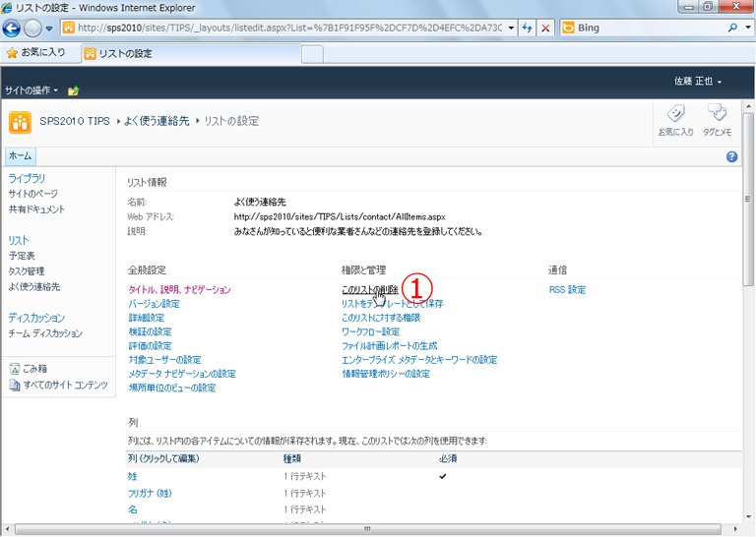Screen dimensions: 756x537
Task: Open the help question mark icon
Action: pos(731,156)
